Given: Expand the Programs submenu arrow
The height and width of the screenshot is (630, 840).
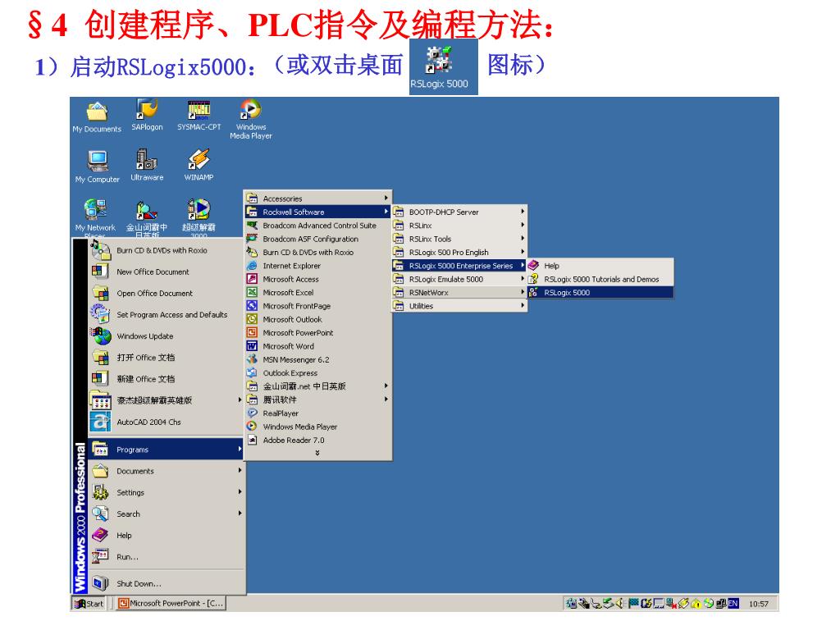Looking at the screenshot, I should [240, 449].
